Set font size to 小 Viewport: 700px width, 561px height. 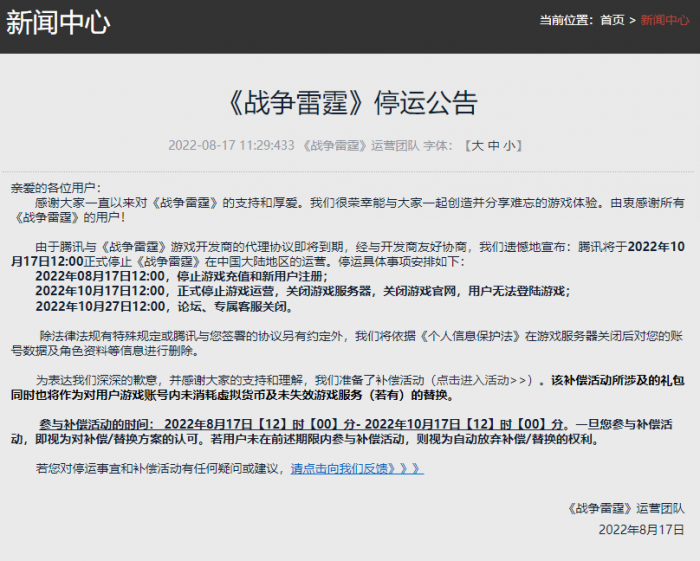509,145
